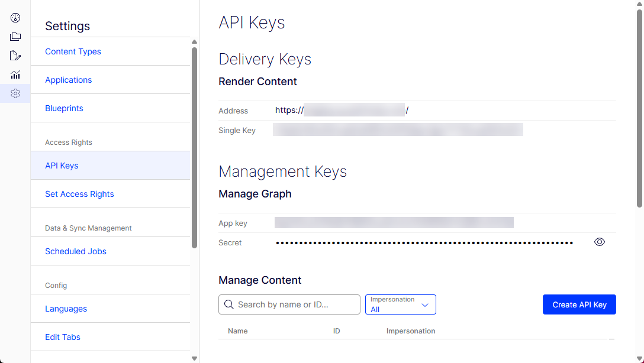Expand the Impersonation dropdown
The width and height of the screenshot is (644, 363).
point(400,304)
